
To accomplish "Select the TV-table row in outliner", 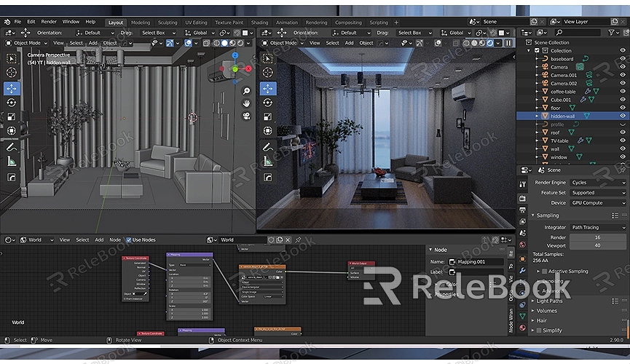I will tap(572, 141).
